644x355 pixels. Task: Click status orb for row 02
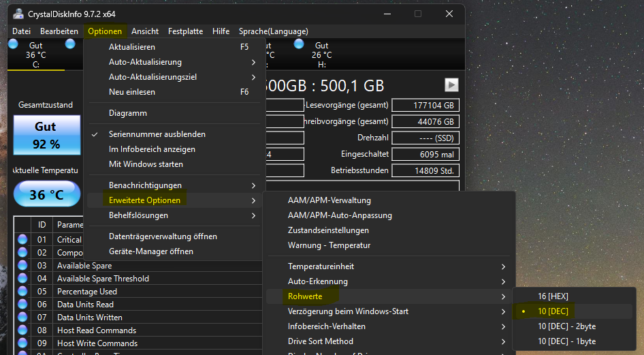22,252
